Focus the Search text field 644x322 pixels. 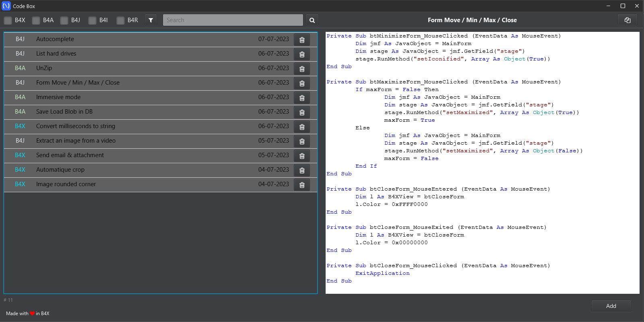coord(233,20)
